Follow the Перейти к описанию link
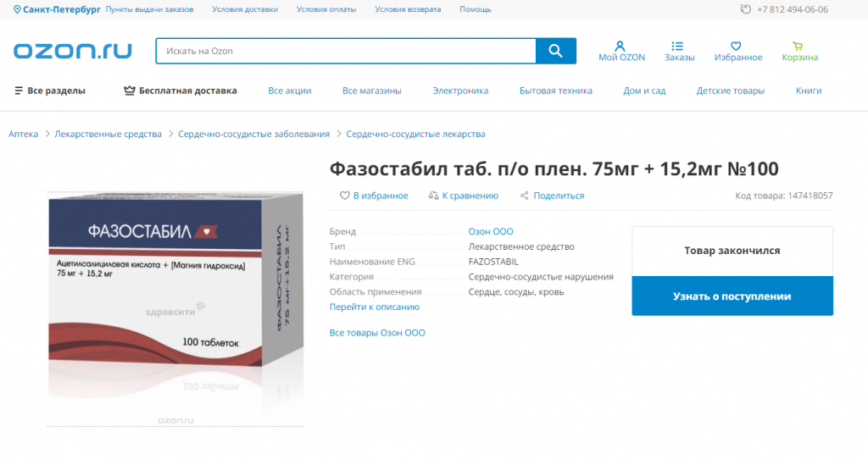 click(374, 307)
